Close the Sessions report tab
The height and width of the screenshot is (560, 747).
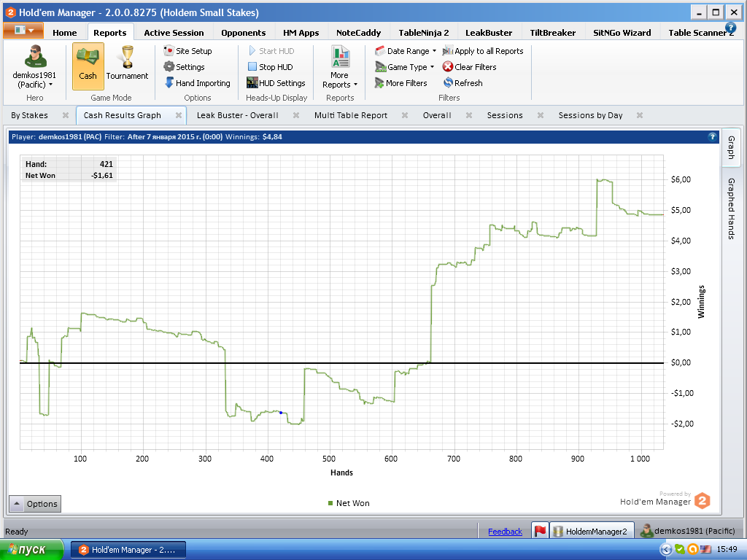pyautogui.click(x=541, y=115)
